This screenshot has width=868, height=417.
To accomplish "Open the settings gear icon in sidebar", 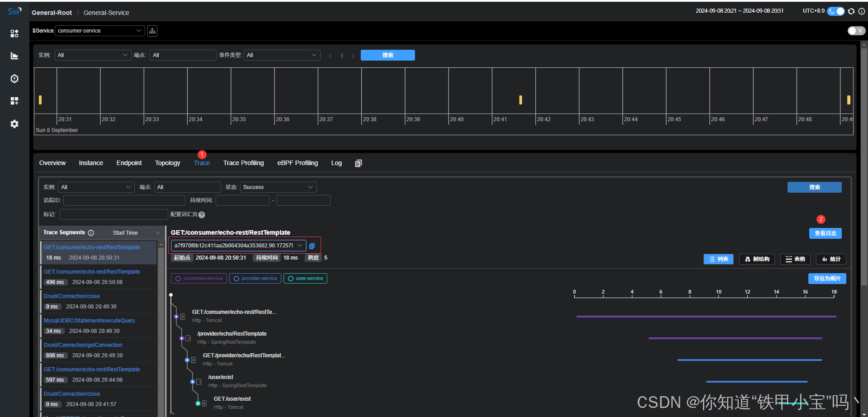I will [x=14, y=124].
